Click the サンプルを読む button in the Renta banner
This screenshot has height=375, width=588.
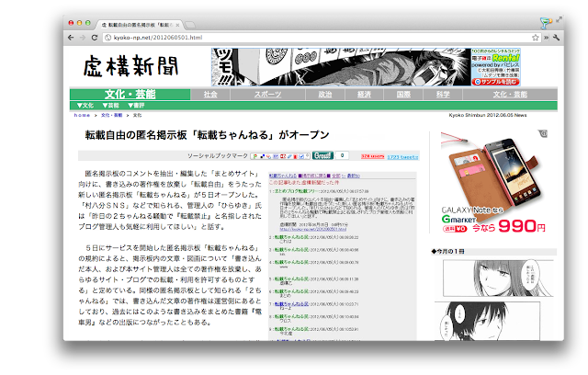tap(496, 82)
